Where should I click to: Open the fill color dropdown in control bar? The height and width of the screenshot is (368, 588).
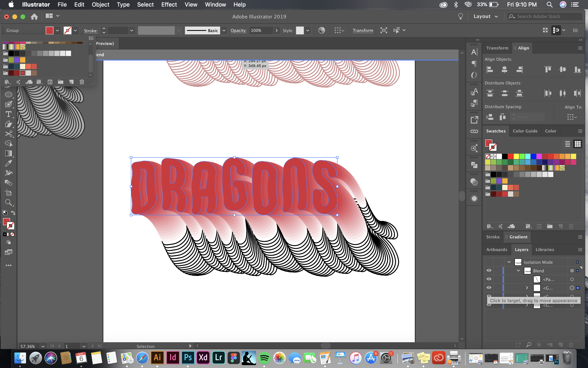point(57,30)
